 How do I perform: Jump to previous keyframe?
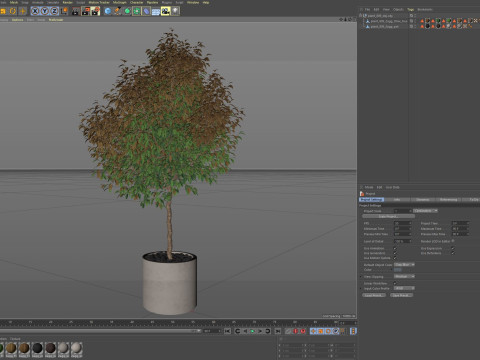237,331
